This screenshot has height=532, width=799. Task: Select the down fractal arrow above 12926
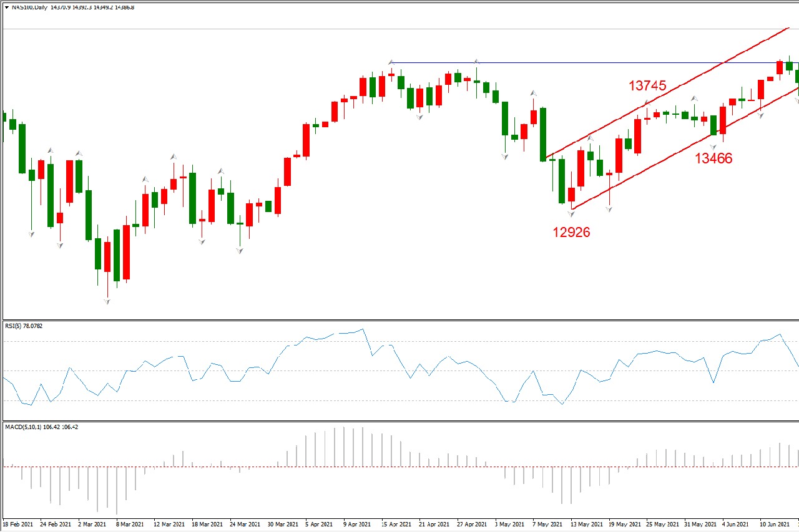pos(571,214)
